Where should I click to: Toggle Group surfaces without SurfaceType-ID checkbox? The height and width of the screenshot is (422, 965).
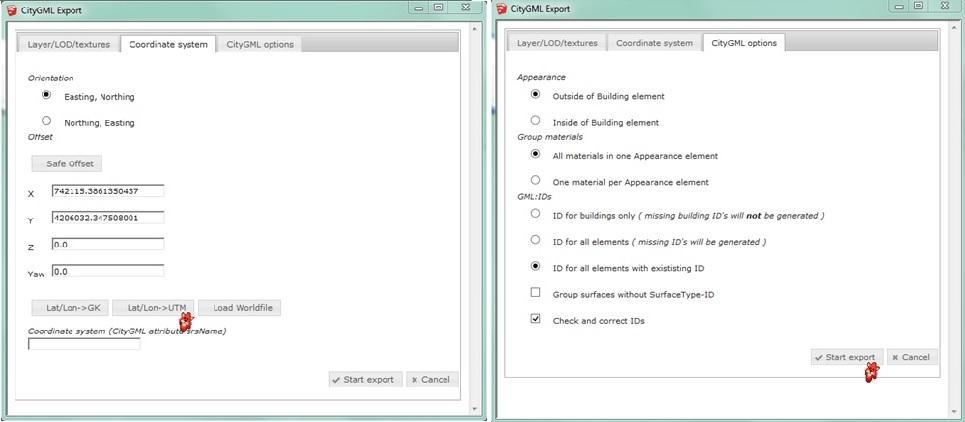[x=535, y=293]
